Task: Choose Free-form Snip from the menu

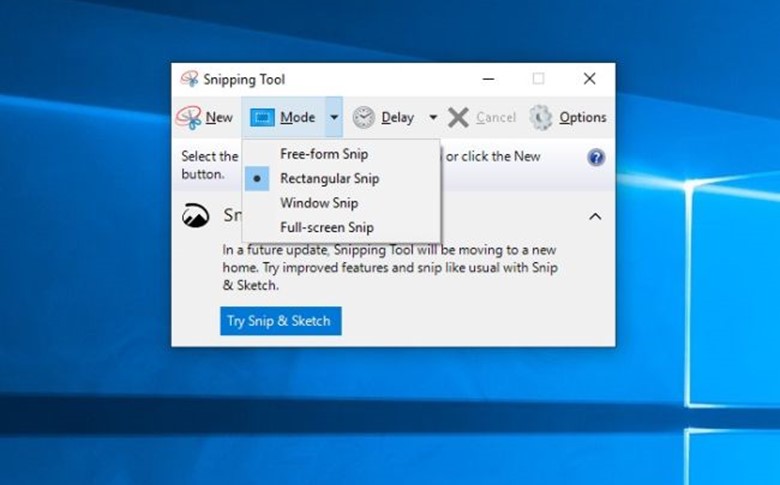Action: 341,154
